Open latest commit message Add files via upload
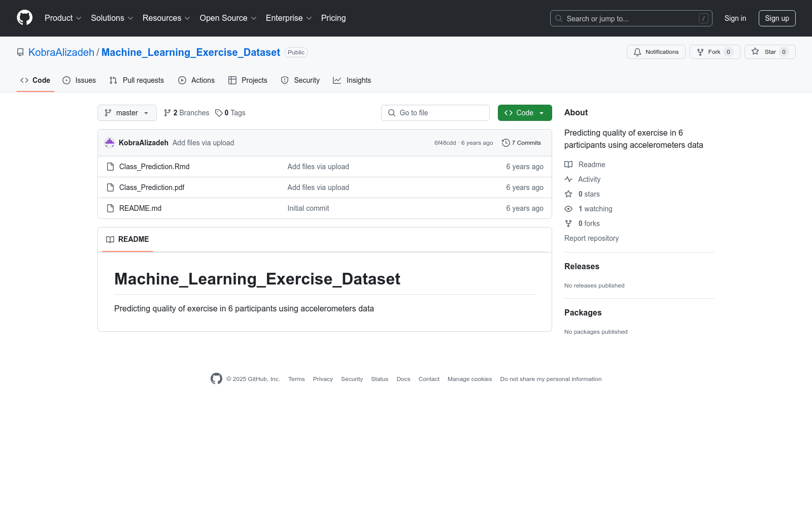This screenshot has width=812, height=508. (203, 143)
